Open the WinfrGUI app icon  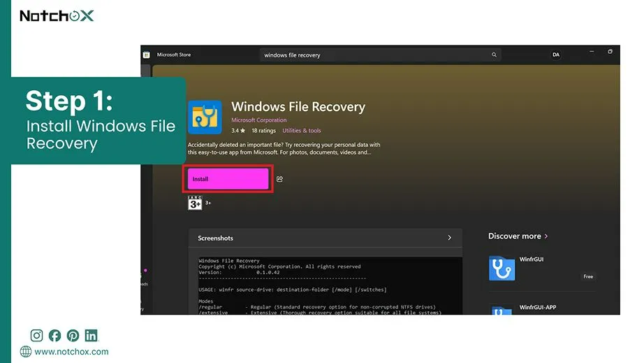click(502, 268)
